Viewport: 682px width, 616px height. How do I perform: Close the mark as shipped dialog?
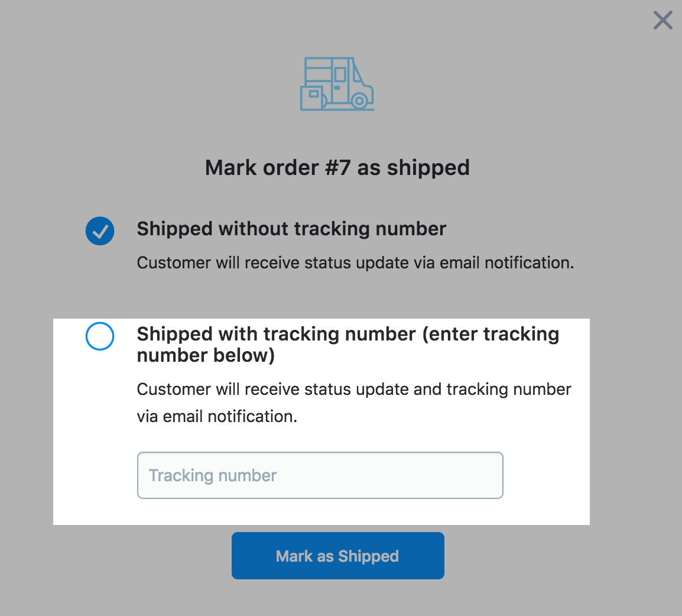(x=663, y=21)
